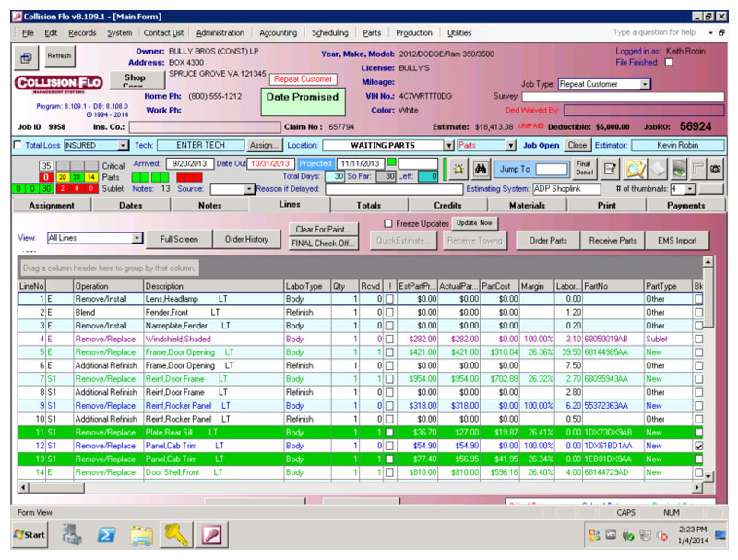
Task: Click the Refresh button
Action: tap(59, 56)
